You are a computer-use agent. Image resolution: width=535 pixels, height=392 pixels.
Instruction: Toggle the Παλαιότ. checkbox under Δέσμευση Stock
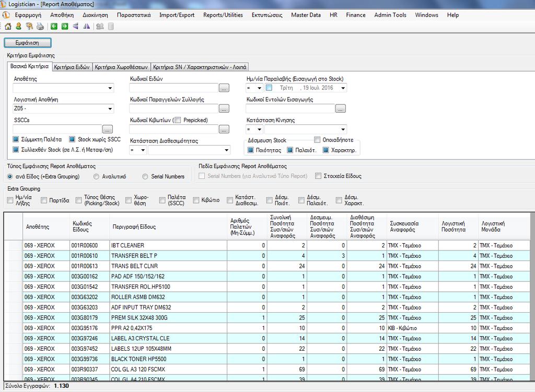pyautogui.click(x=289, y=150)
